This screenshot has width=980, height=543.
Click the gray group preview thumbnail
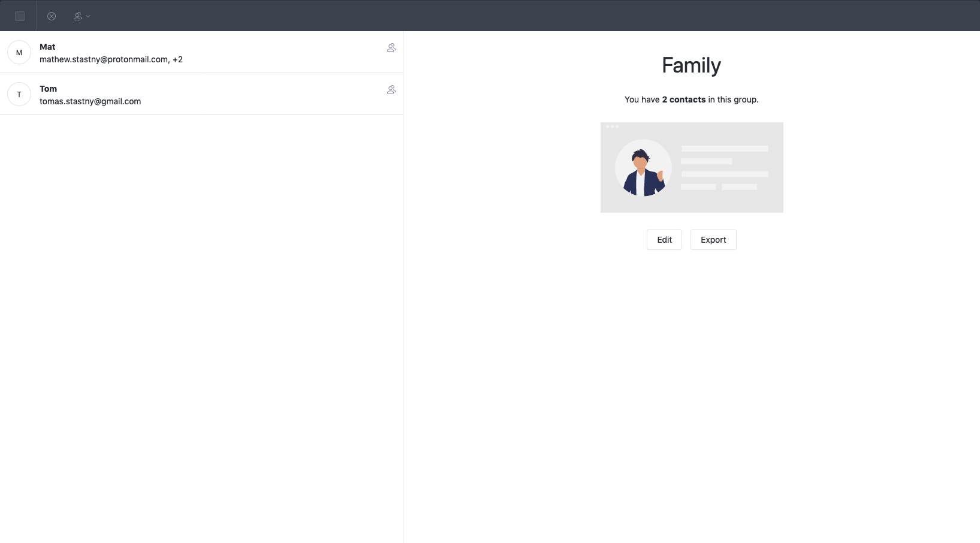pos(692,168)
